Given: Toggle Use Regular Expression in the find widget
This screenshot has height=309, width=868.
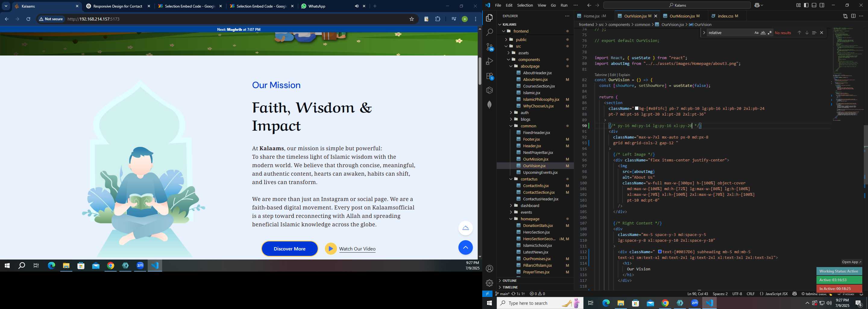Looking at the screenshot, I should 770,33.
